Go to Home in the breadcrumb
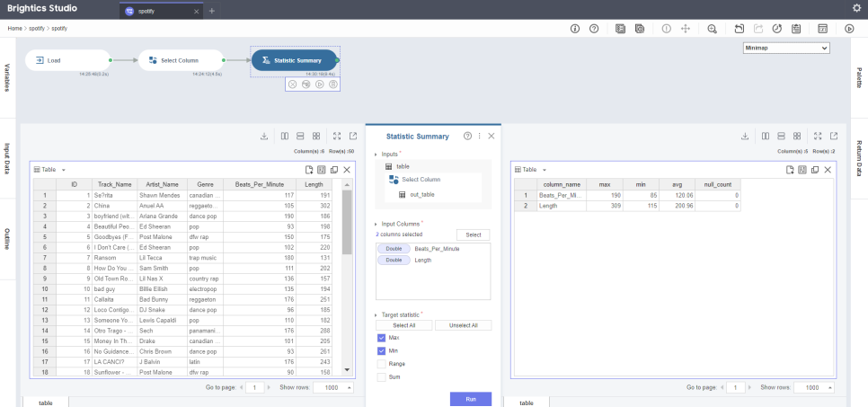 (x=14, y=28)
